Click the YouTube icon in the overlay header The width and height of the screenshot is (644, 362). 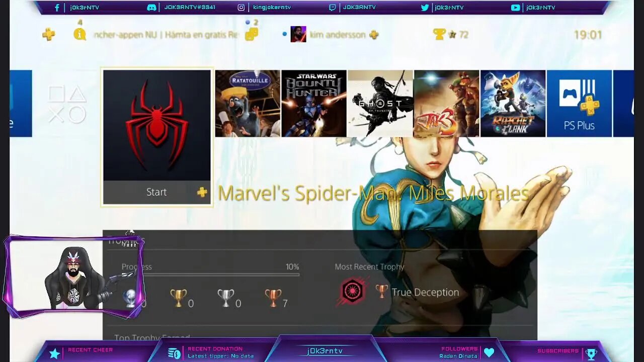tap(516, 8)
